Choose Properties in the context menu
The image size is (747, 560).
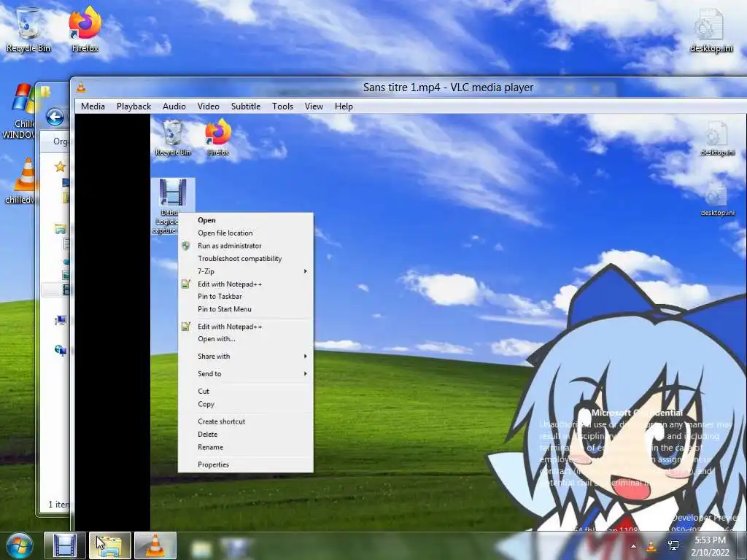click(x=246, y=464)
